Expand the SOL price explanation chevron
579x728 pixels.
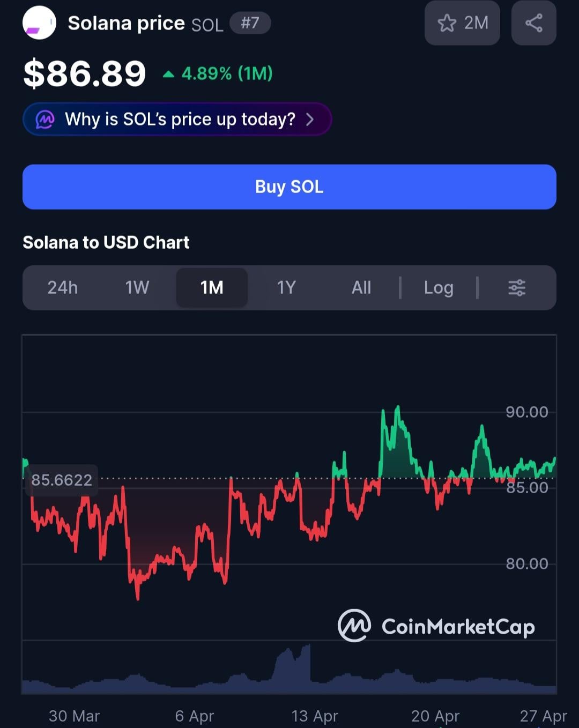[310, 119]
